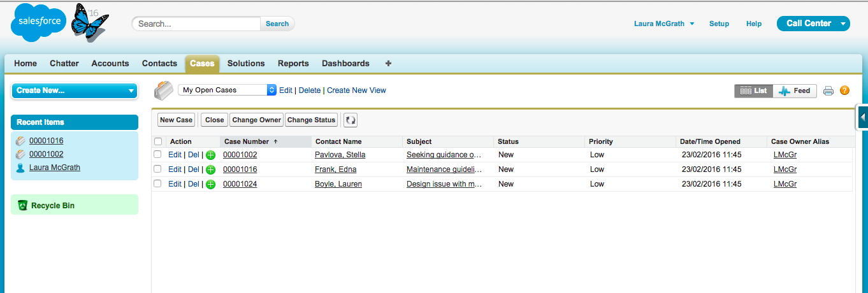Open the My Open Cases view dropdown

[227, 90]
